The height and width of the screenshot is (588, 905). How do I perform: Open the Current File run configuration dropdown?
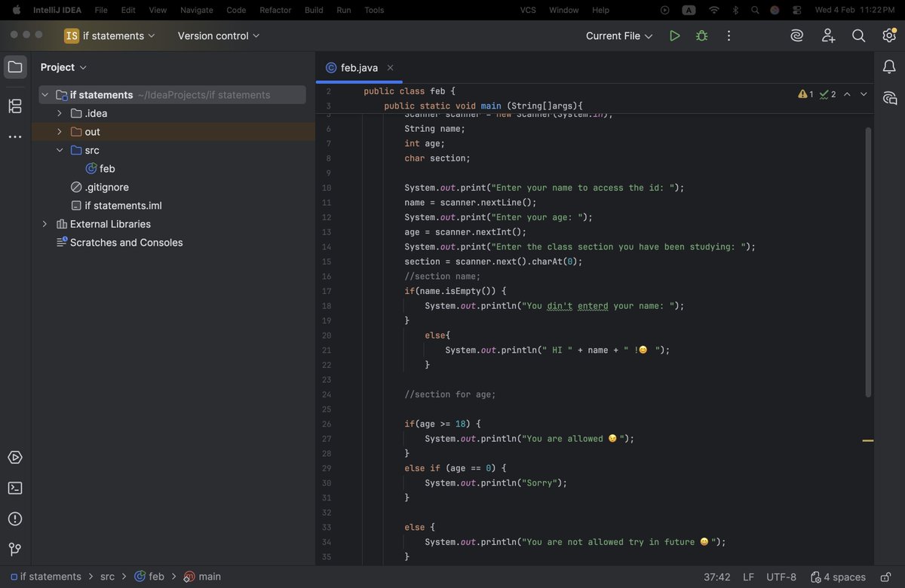pyautogui.click(x=619, y=35)
